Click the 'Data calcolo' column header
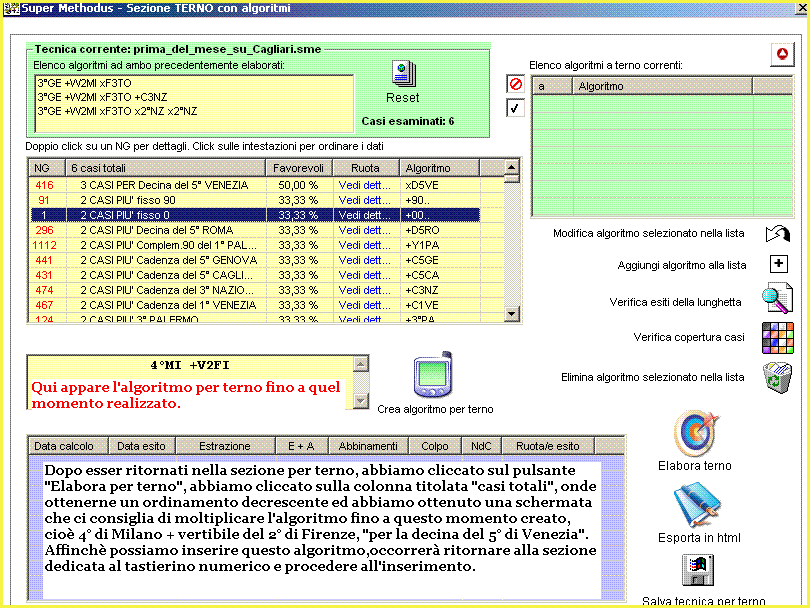This screenshot has height=608, width=810. click(68, 446)
